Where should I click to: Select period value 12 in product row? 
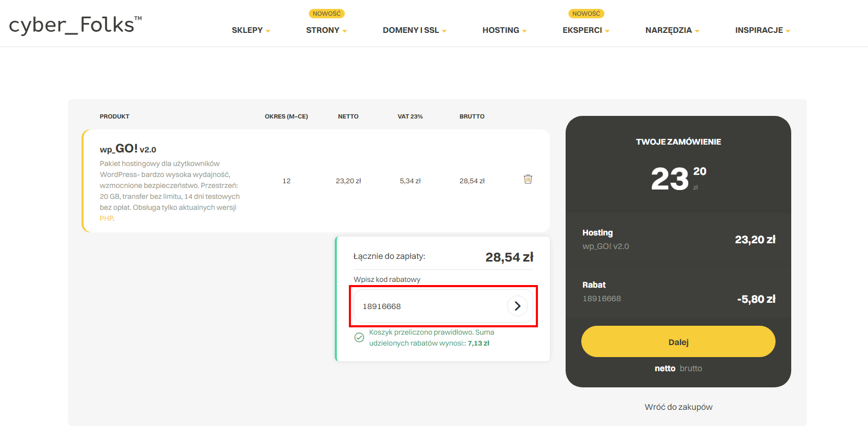[286, 181]
